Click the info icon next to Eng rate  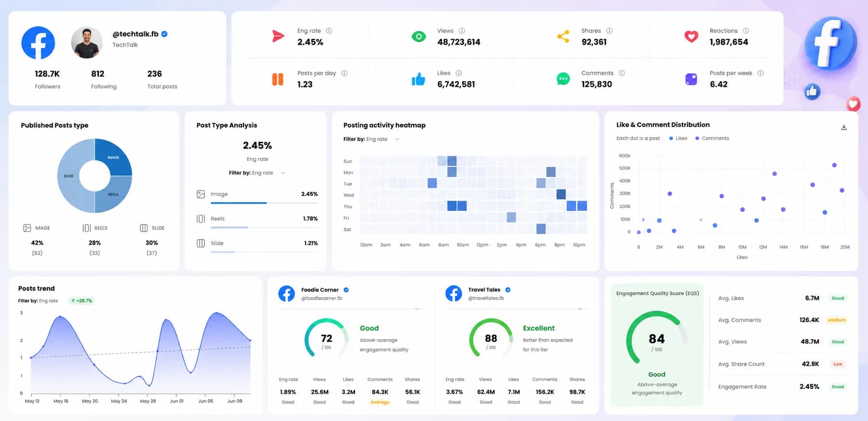point(329,30)
